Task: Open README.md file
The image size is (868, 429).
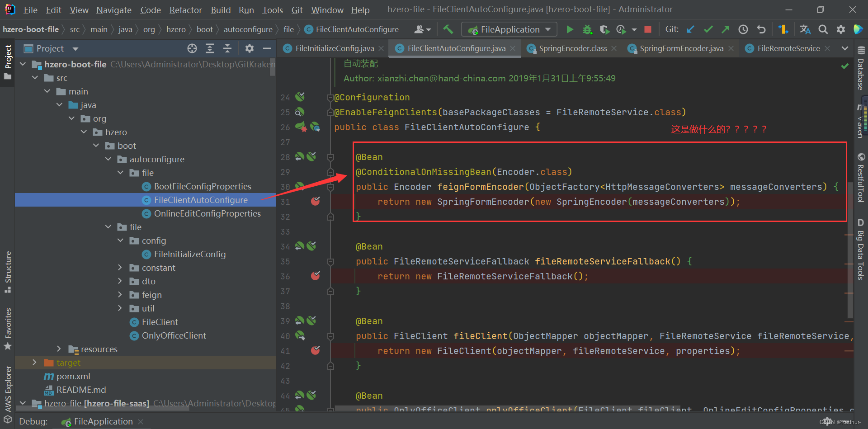Action: click(81, 390)
